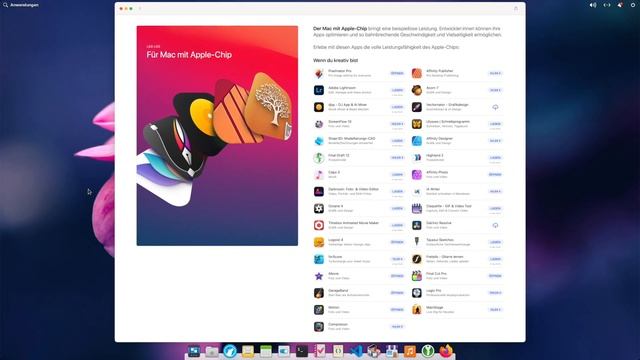This screenshot has width=640, height=360.
Task: Select the Final Cut Pro icon
Action: 417,276
